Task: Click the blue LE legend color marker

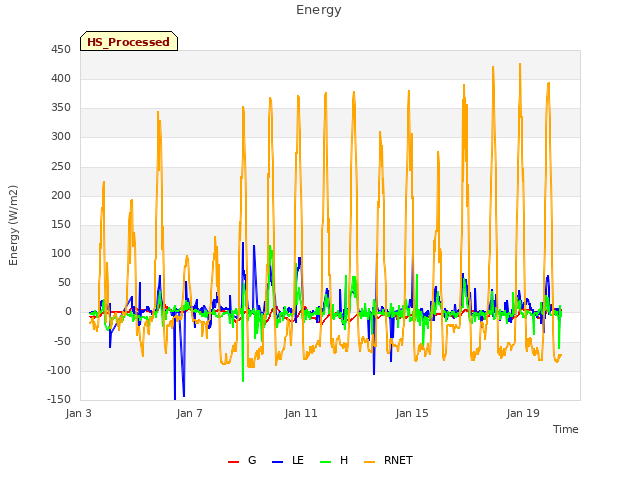Action: tap(277, 462)
